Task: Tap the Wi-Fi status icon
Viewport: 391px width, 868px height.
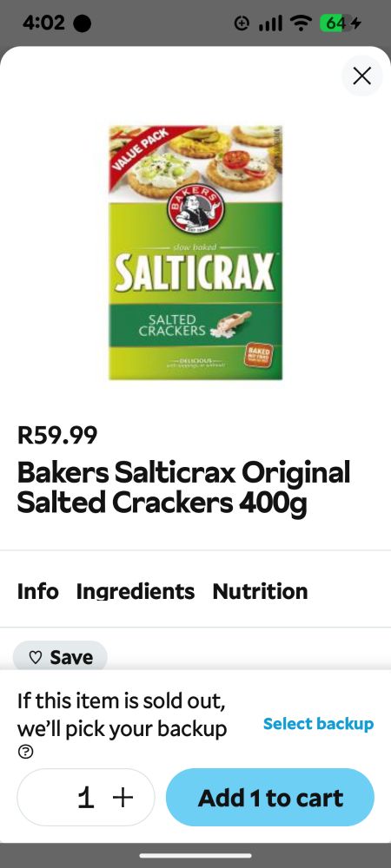Action: (x=301, y=23)
